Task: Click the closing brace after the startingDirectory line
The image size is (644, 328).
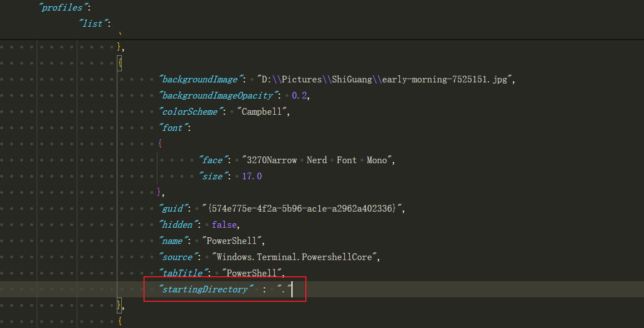Action: pos(120,305)
